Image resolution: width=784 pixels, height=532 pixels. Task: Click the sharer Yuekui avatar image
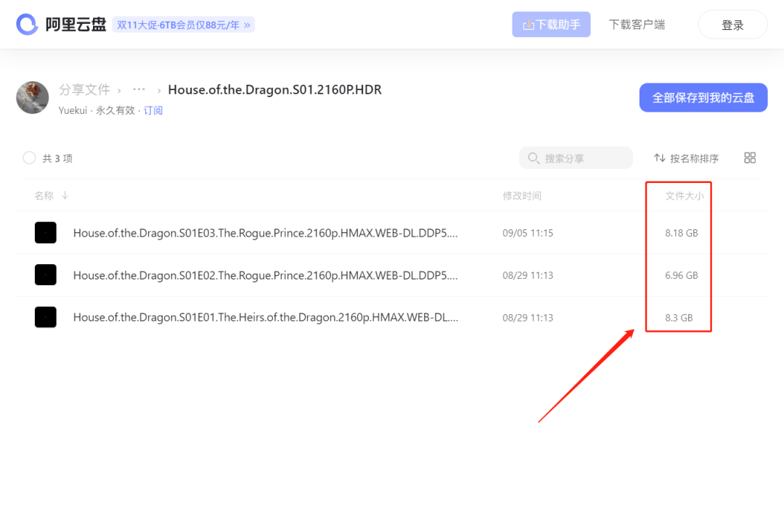click(33, 97)
